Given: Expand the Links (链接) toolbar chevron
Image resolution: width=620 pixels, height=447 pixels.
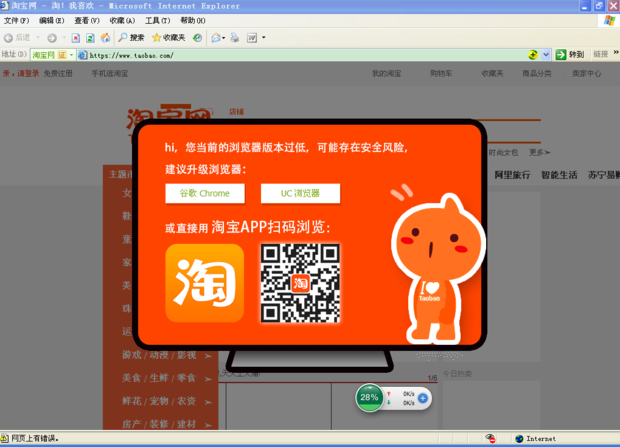Looking at the screenshot, I should coord(616,53).
